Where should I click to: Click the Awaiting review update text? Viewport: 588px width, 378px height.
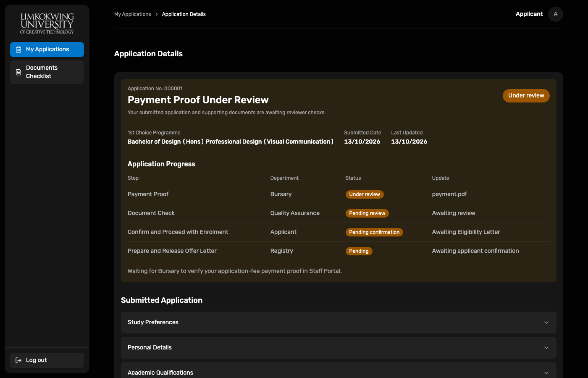tap(454, 213)
